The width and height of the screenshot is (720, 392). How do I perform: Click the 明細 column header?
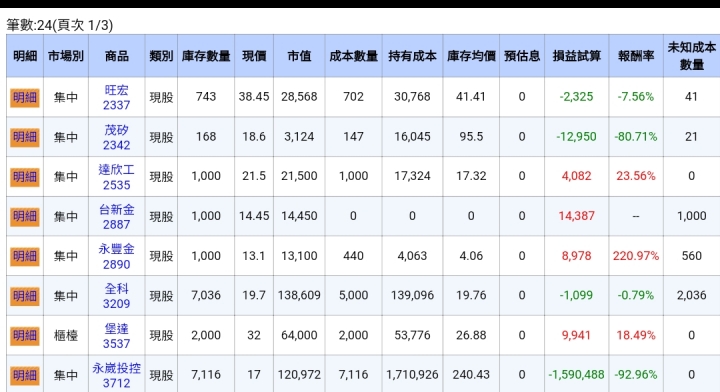tap(25, 56)
